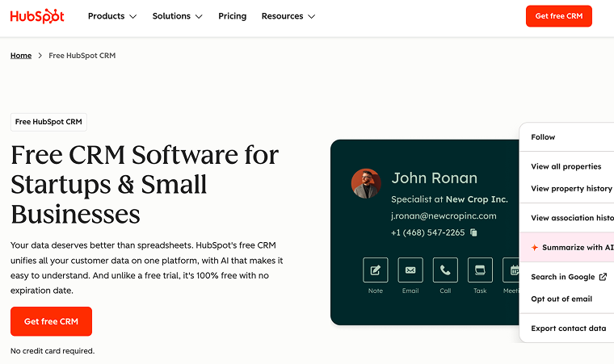Click the breadcrumb chevron separator

[x=40, y=56]
